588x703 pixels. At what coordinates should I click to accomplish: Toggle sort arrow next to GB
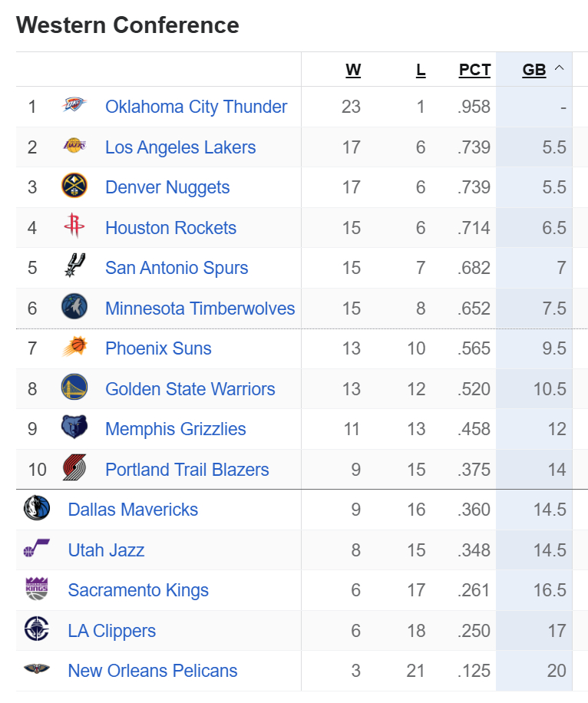[x=559, y=68]
